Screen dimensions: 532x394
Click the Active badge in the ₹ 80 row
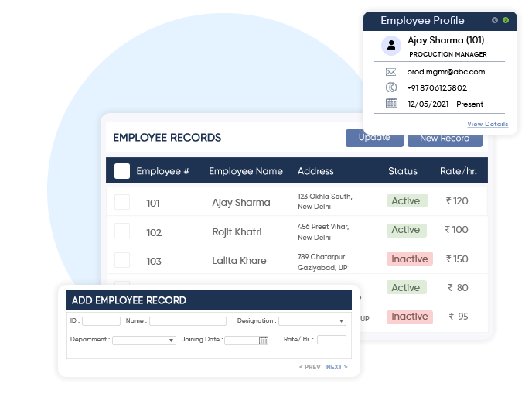click(407, 288)
